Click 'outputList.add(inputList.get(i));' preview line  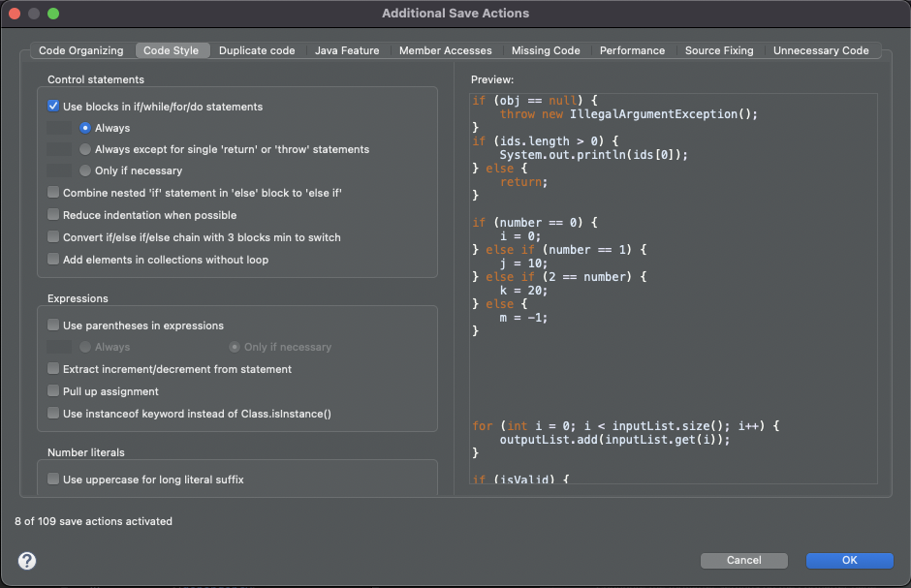click(x=614, y=440)
